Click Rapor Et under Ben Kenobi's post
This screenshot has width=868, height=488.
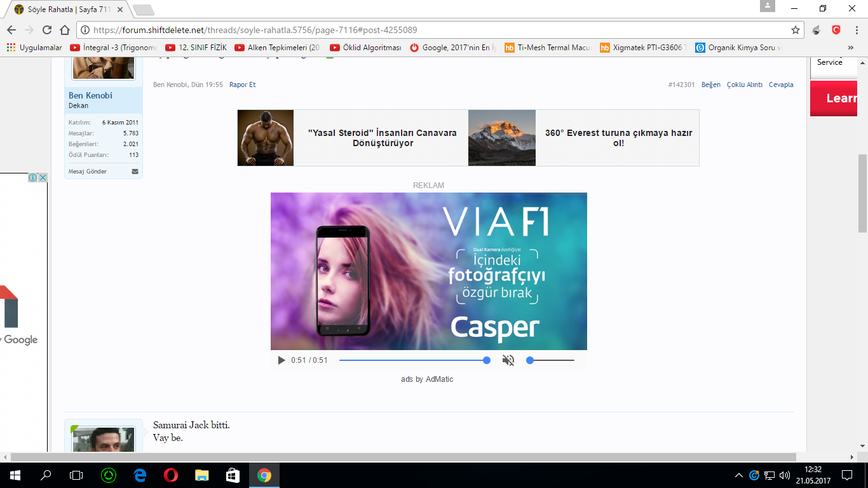pos(242,85)
